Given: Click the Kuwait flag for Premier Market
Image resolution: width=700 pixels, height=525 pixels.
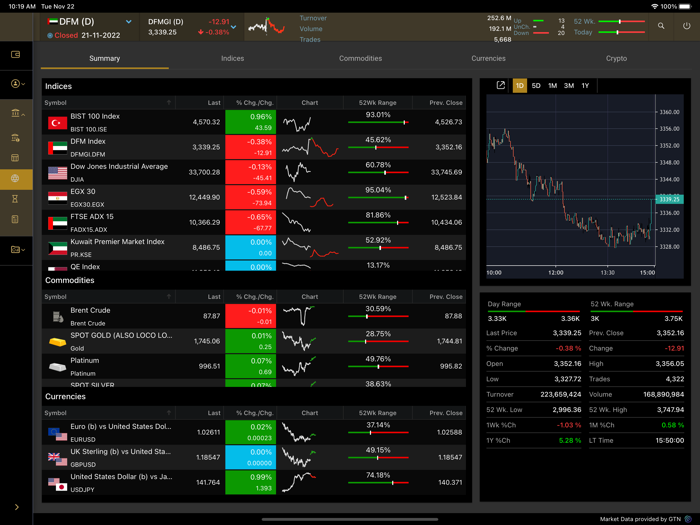Looking at the screenshot, I should tap(57, 248).
